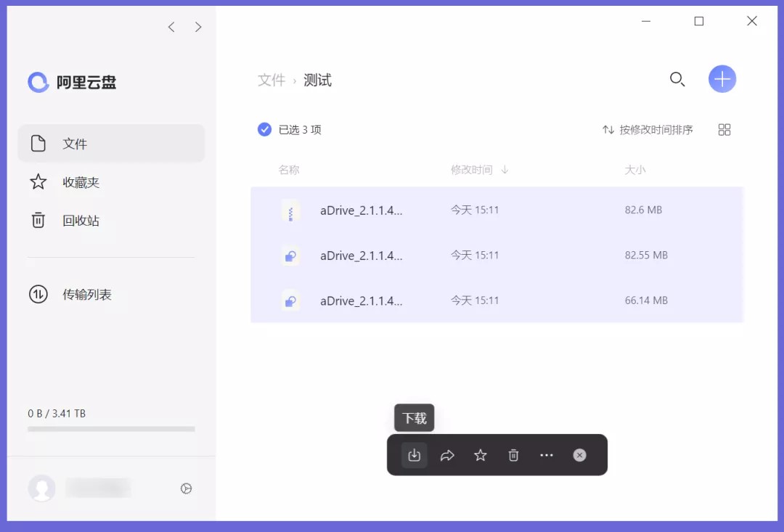Go to 回收站 recycle bin

(81, 221)
